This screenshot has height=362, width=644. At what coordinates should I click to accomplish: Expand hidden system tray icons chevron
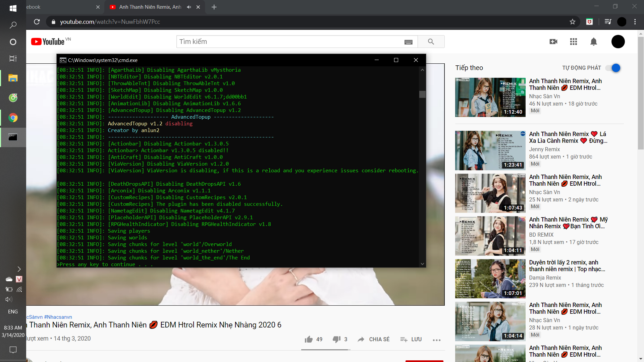click(x=19, y=269)
